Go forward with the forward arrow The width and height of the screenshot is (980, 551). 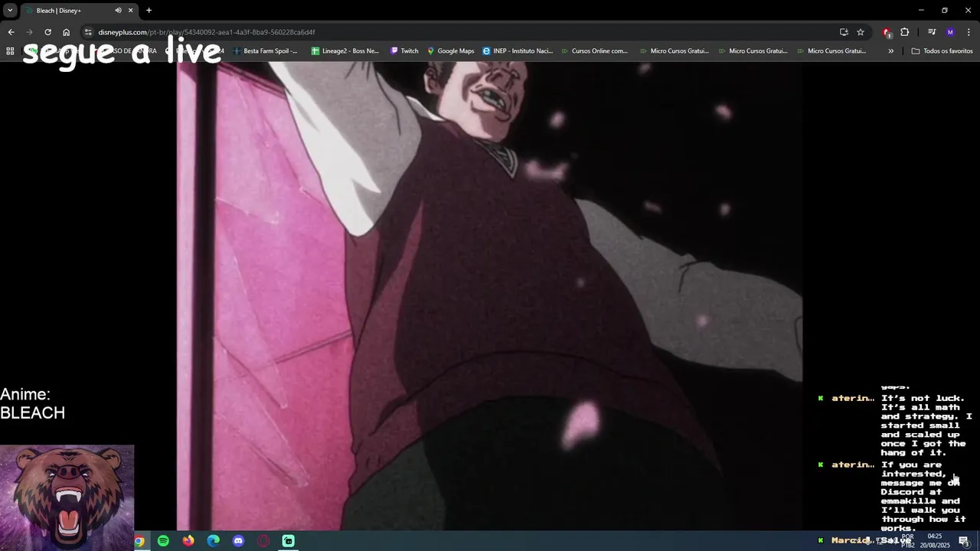pos(29,32)
